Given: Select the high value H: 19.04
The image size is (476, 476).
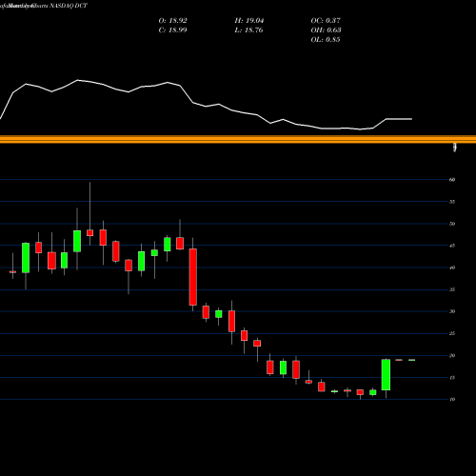Looking at the screenshot, I should click(249, 21).
